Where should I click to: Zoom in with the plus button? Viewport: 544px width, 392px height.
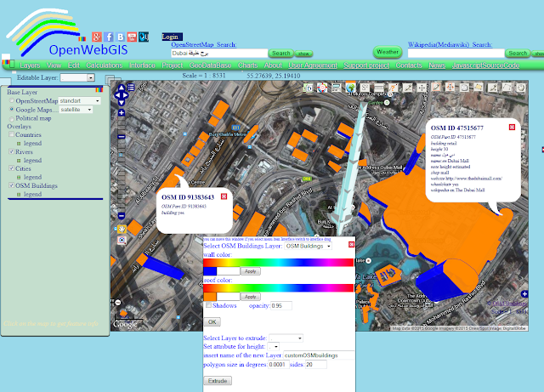[122, 112]
